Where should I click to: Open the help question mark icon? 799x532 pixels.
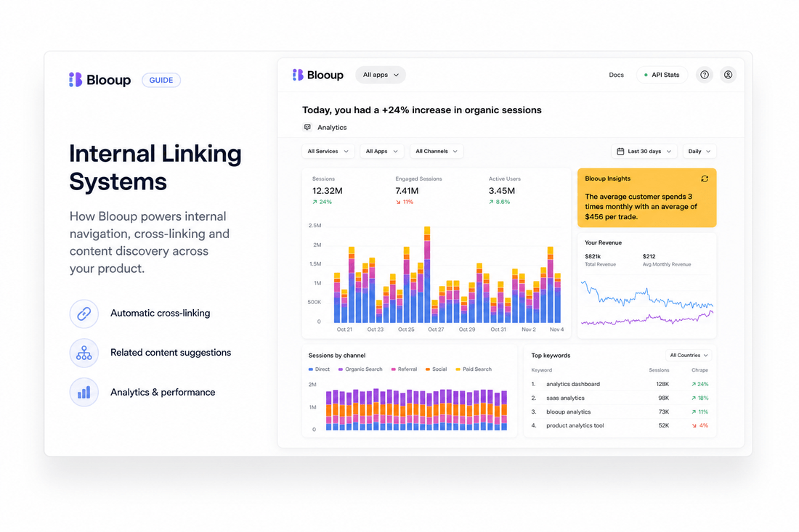point(705,75)
